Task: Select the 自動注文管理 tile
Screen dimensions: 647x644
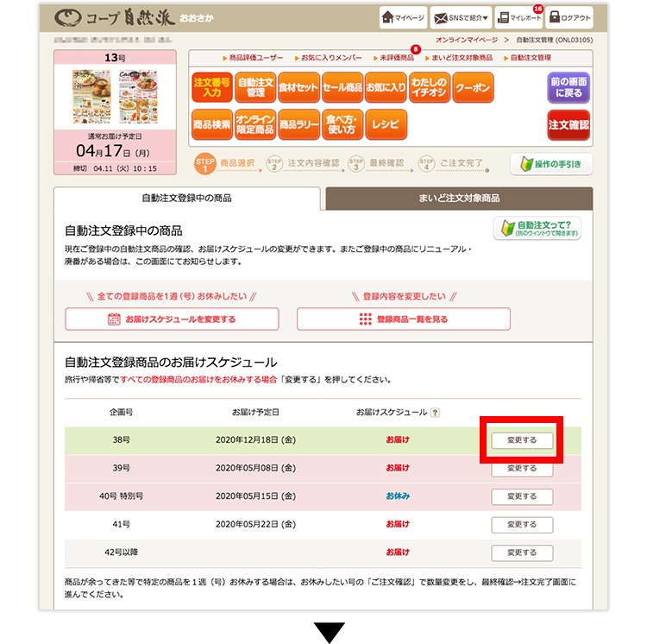Action: coord(254,88)
